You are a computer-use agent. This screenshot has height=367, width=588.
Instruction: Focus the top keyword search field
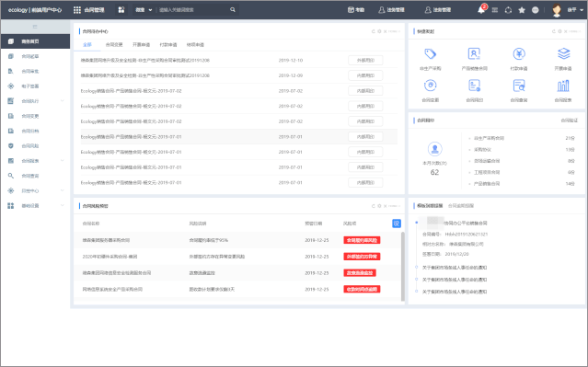pyautogui.click(x=192, y=10)
